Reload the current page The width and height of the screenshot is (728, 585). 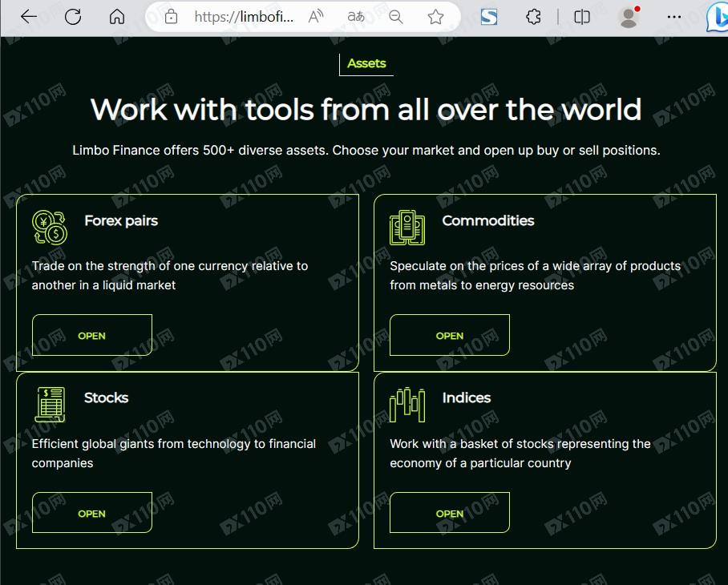pyautogui.click(x=73, y=17)
